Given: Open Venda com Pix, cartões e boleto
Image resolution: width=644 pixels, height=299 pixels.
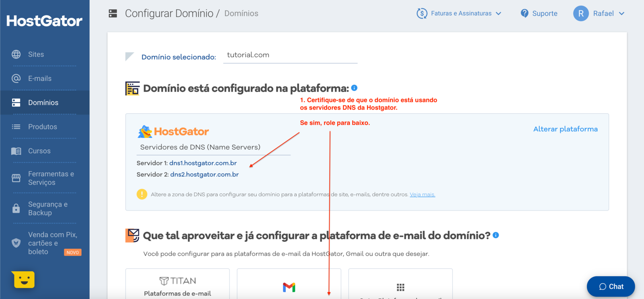Looking at the screenshot, I should coord(45,243).
